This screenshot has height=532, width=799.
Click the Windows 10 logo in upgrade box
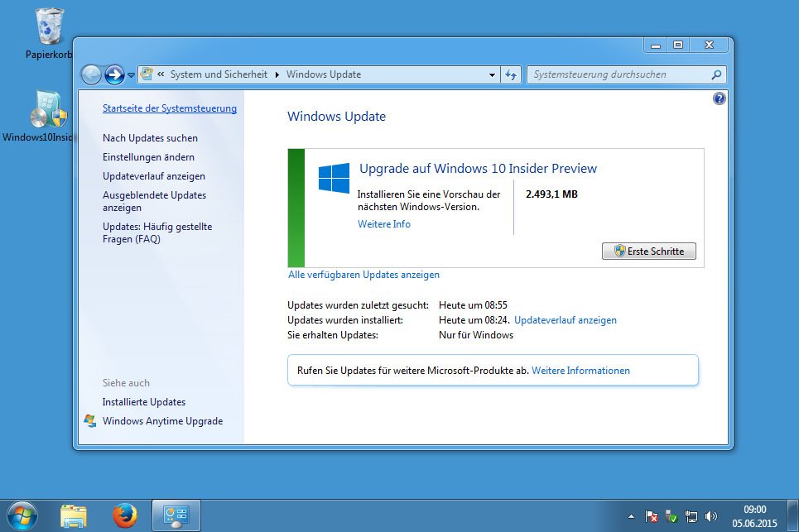click(x=334, y=178)
